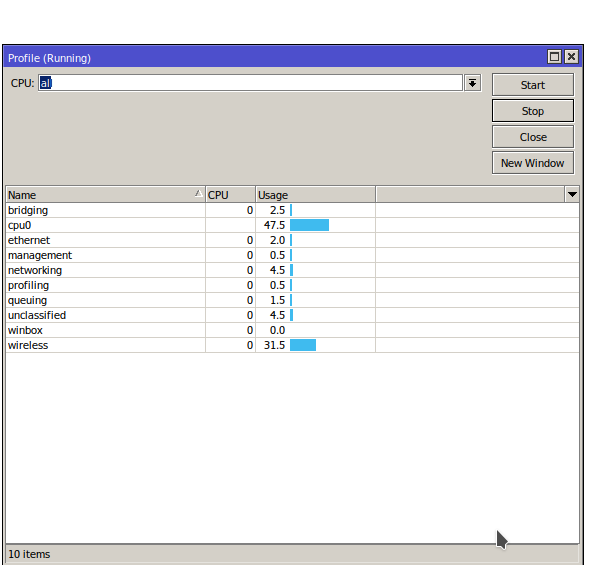The height and width of the screenshot is (565, 589).
Task: Sort by the Name column header
Action: [x=105, y=195]
